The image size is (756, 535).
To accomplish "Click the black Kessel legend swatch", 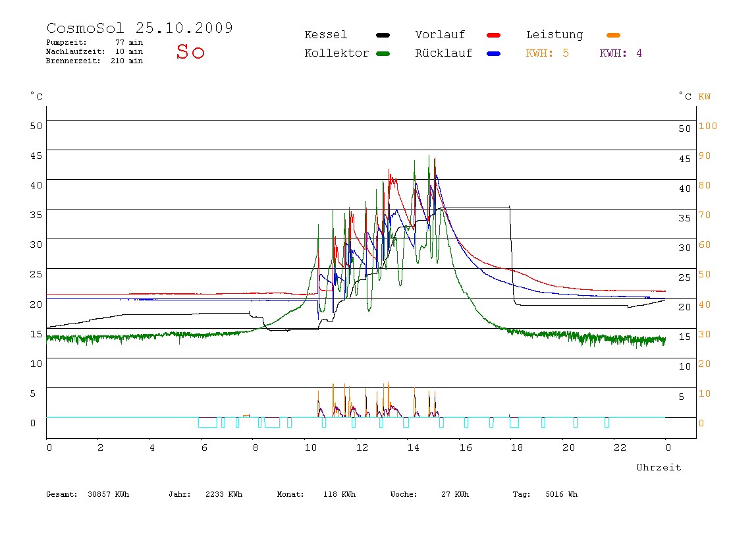I will pos(383,35).
